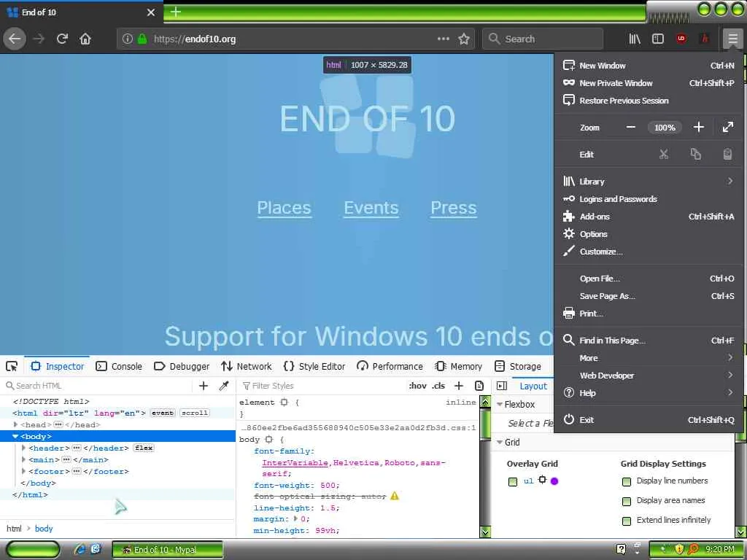Launch Internet Explorer from taskbar
This screenshot has height=560, width=747.
80,549
